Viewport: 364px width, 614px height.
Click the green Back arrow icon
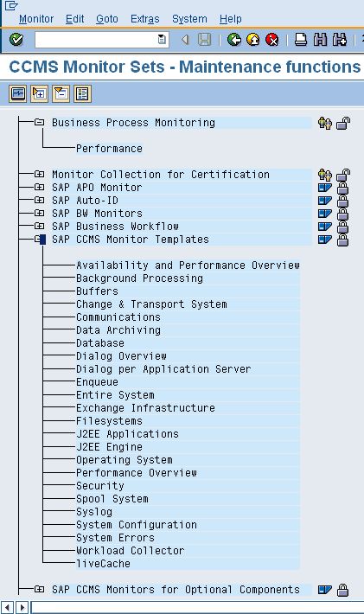click(234, 40)
